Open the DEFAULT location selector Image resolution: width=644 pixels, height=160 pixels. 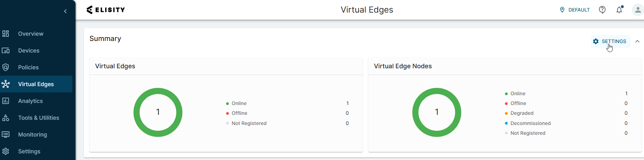(x=575, y=10)
